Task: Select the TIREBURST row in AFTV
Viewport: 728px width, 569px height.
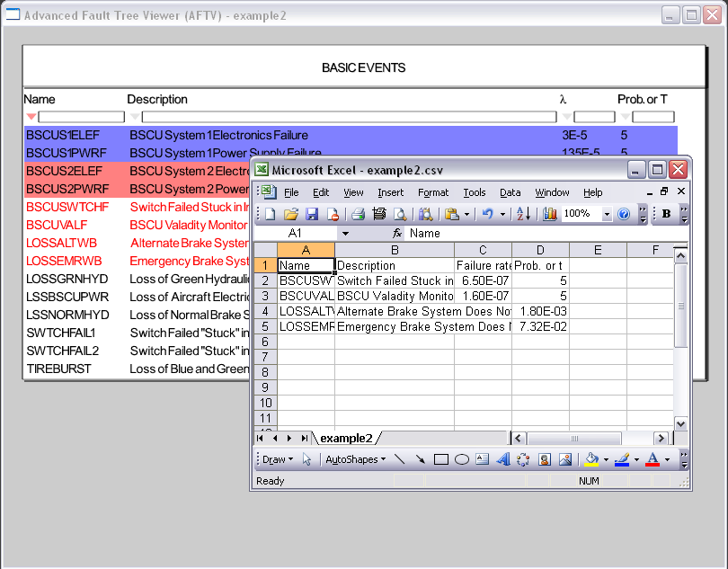Action: 137,369
